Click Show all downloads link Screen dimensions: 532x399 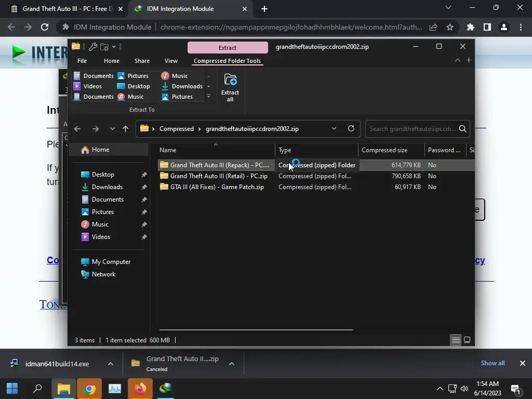click(x=493, y=363)
